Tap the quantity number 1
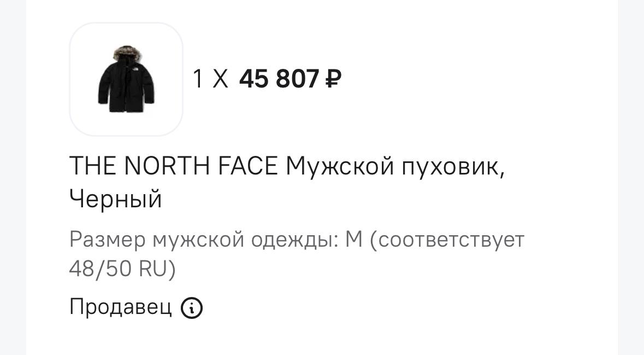 click(x=198, y=79)
